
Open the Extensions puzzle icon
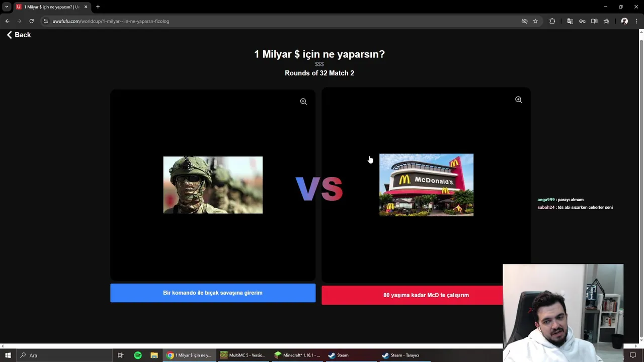(x=552, y=21)
